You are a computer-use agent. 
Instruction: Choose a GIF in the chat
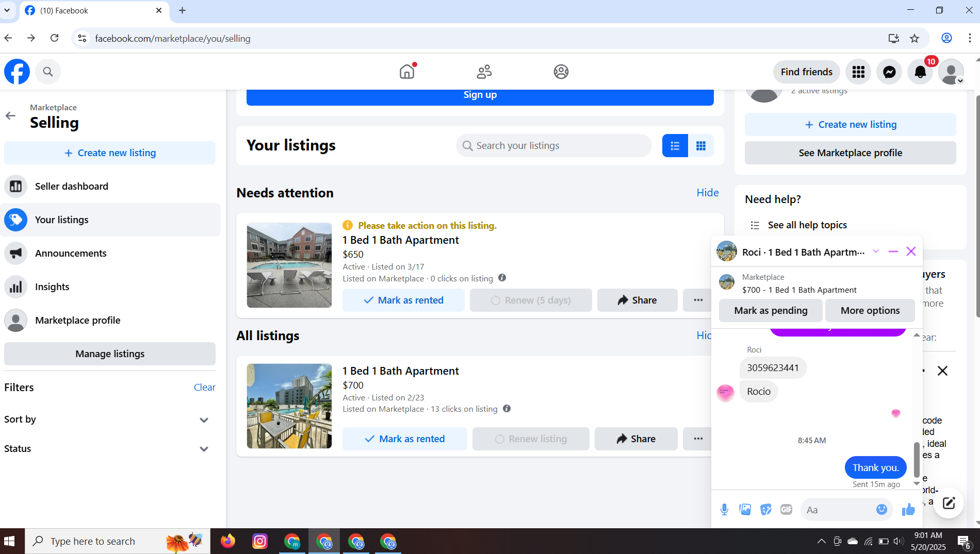point(786,510)
